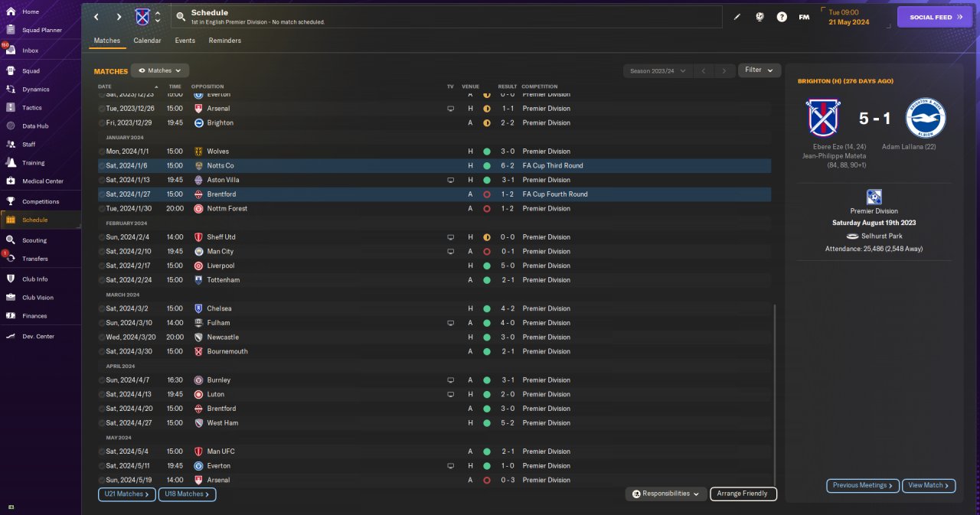Open the Responsibilities dropdown

(x=665, y=494)
